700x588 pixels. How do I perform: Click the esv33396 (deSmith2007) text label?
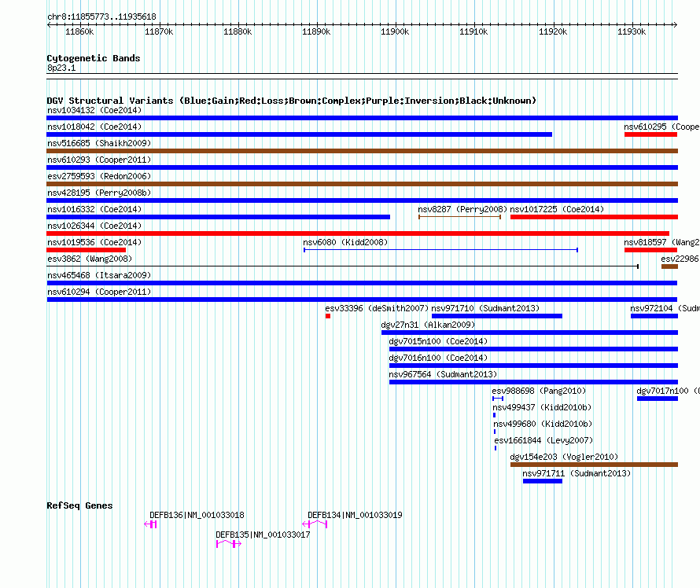coord(377,308)
